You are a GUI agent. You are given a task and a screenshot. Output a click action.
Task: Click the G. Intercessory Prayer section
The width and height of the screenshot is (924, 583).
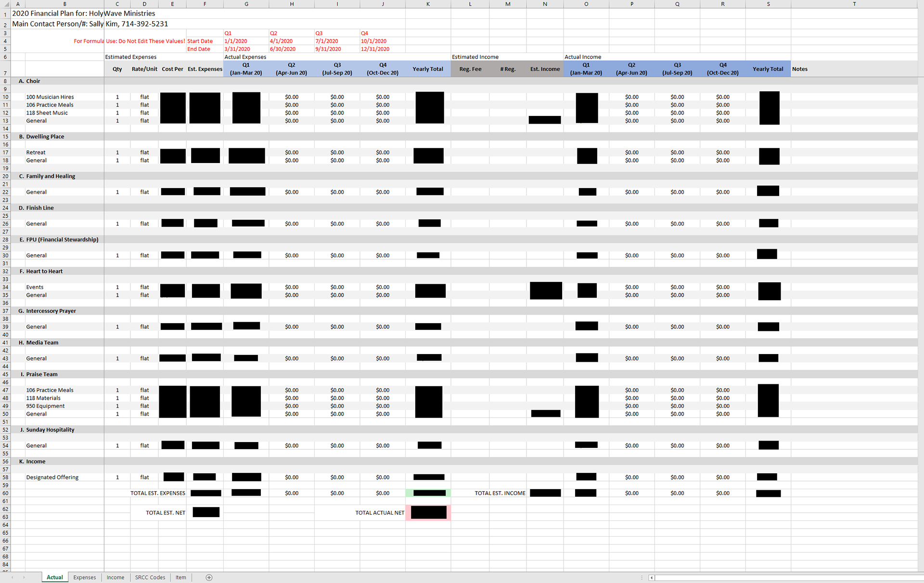[47, 311]
